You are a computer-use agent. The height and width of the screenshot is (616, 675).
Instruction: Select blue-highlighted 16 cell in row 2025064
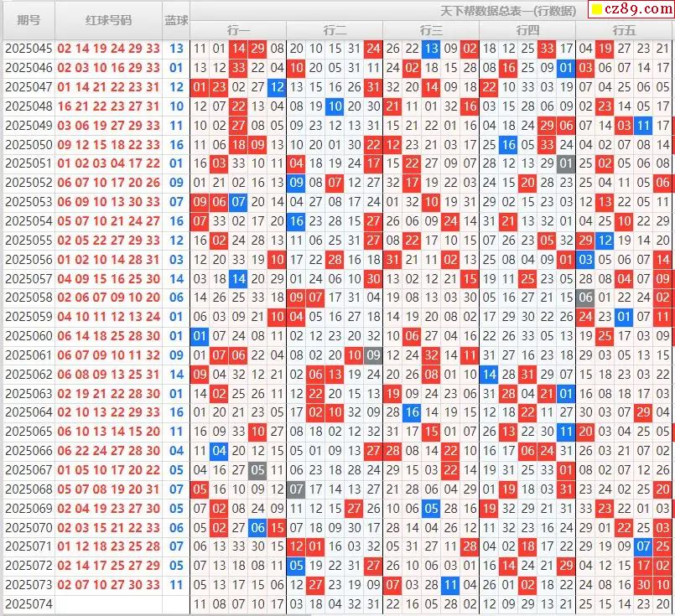tap(412, 412)
